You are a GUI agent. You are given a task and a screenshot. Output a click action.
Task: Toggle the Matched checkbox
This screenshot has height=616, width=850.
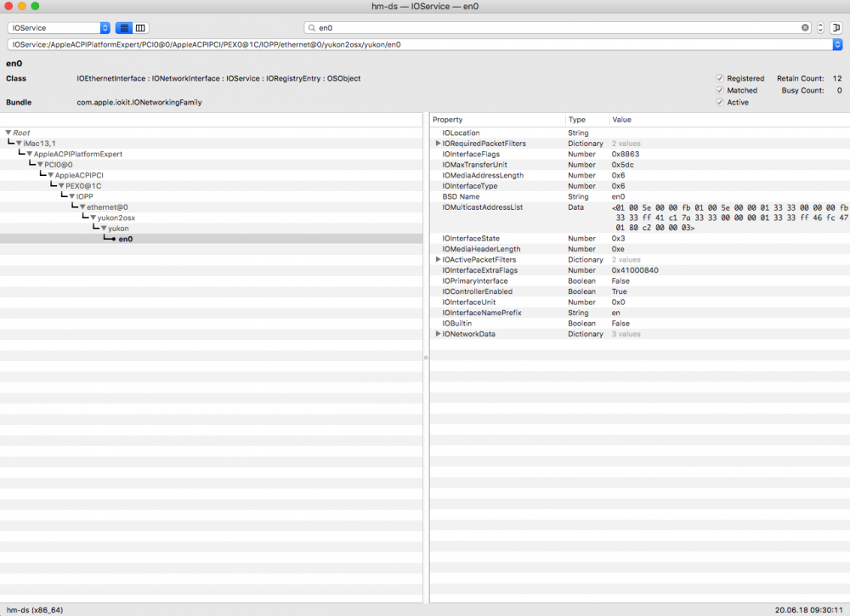coord(720,90)
